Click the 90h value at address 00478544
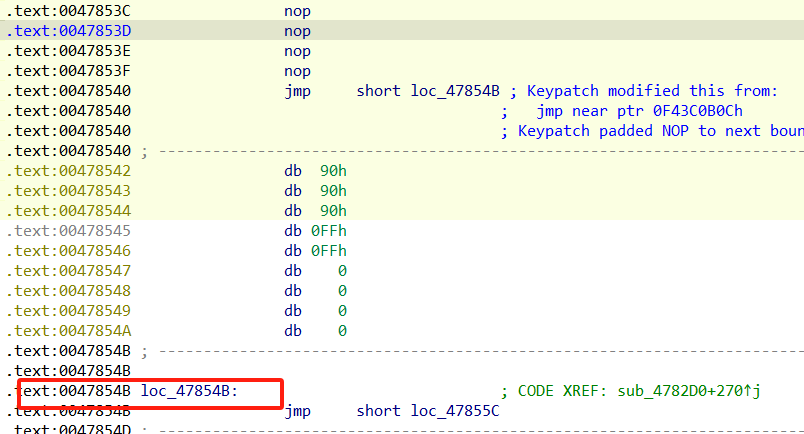 [335, 211]
